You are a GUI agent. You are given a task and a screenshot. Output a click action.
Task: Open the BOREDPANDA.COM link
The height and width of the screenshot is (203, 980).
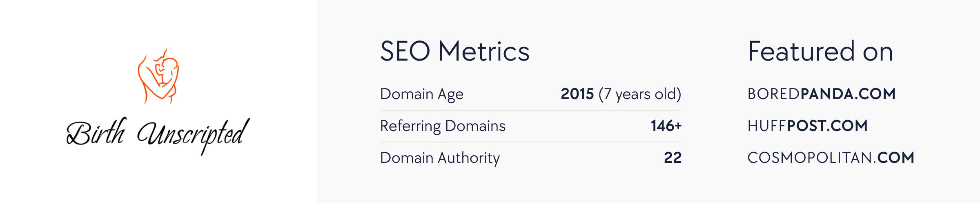[x=822, y=94]
